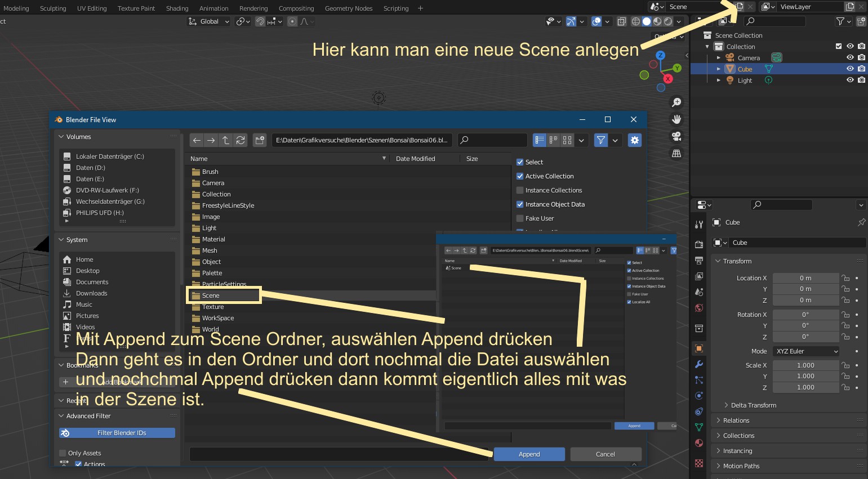868x479 pixels.
Task: Open the Object Constraint properties tab
Action: (x=699, y=411)
